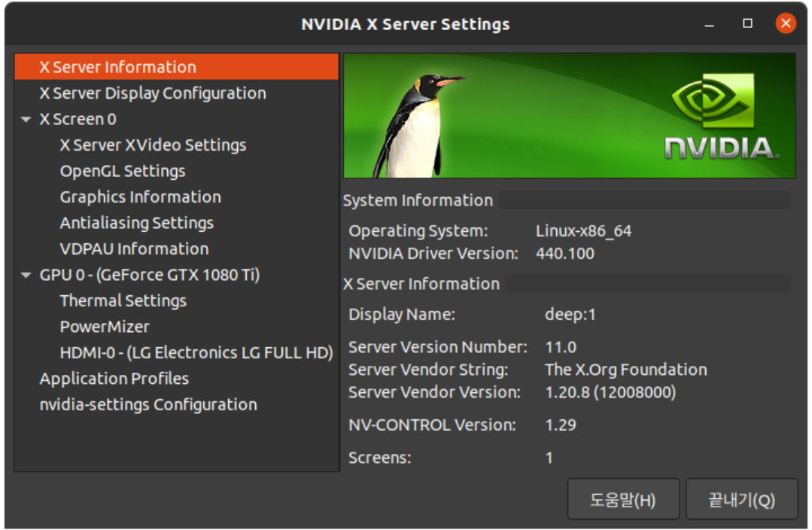Click the Server Vendor String: label

(428, 370)
